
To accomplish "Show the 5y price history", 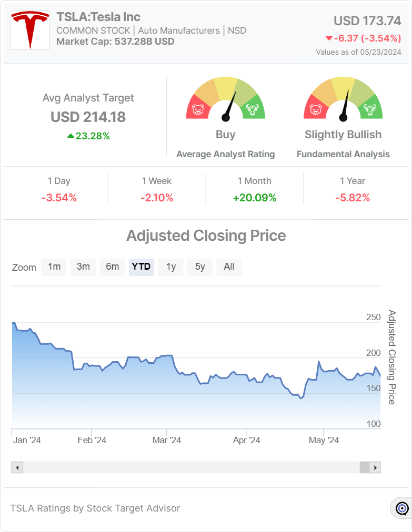I will click(x=200, y=267).
